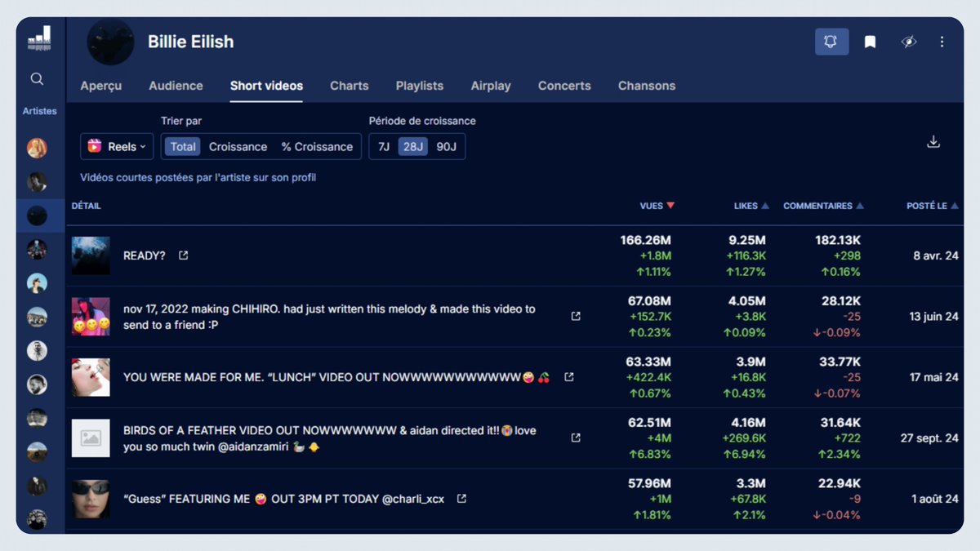Viewport: 980px width, 551px height.
Task: Open external link for CHIHIRO video
Action: tap(576, 316)
